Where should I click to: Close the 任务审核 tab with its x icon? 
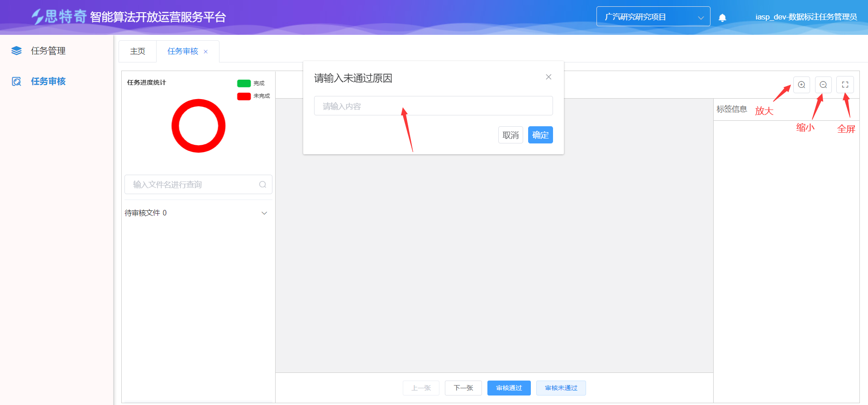click(205, 52)
